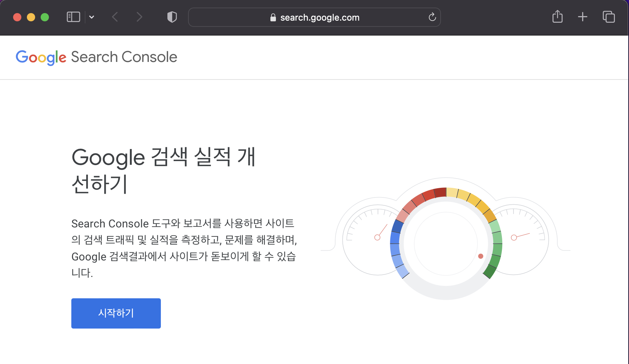Open the privacy report shield icon
The width and height of the screenshot is (629, 364).
(172, 17)
